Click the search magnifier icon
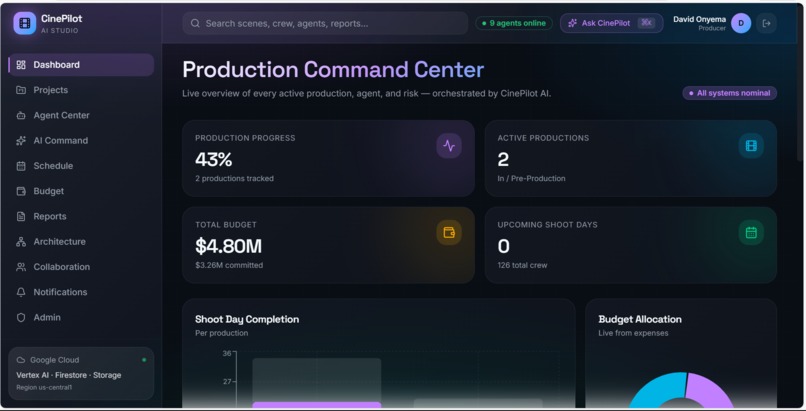806x411 pixels. pos(195,23)
